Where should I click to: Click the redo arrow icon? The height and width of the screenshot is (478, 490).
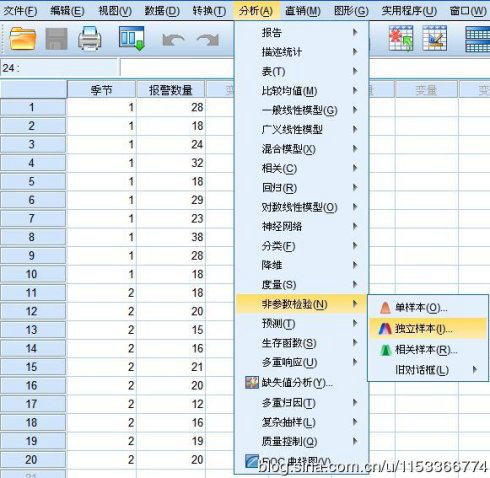tap(208, 40)
